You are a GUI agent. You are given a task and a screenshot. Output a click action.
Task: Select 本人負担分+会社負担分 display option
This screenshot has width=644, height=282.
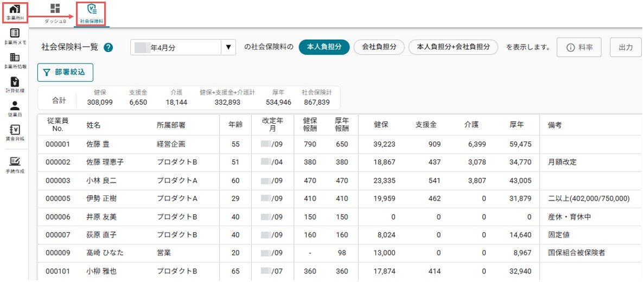pyautogui.click(x=453, y=47)
